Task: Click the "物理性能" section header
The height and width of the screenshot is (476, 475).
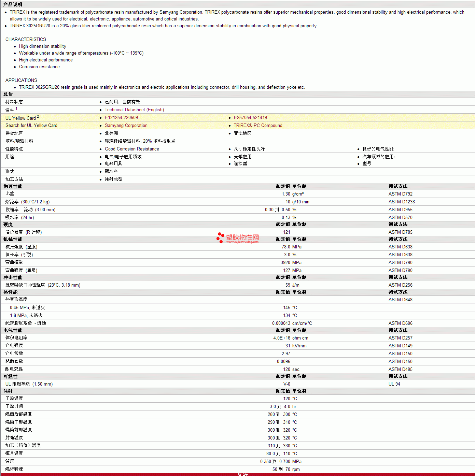Action: click(x=13, y=187)
